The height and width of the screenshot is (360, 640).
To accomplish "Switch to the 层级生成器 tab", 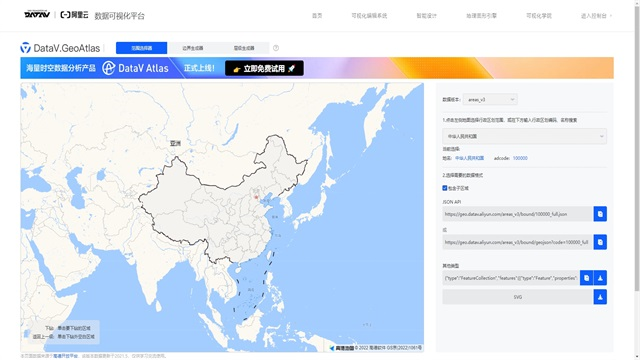I will 244,48.
